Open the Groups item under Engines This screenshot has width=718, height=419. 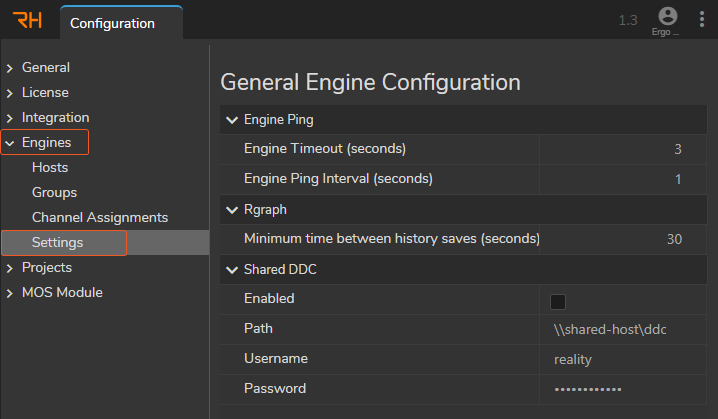pos(54,193)
